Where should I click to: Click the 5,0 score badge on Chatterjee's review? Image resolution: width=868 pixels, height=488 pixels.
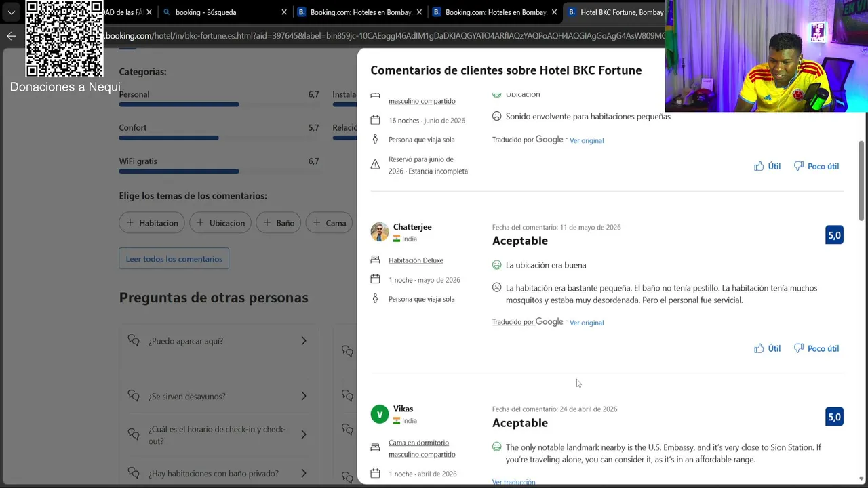pos(834,235)
